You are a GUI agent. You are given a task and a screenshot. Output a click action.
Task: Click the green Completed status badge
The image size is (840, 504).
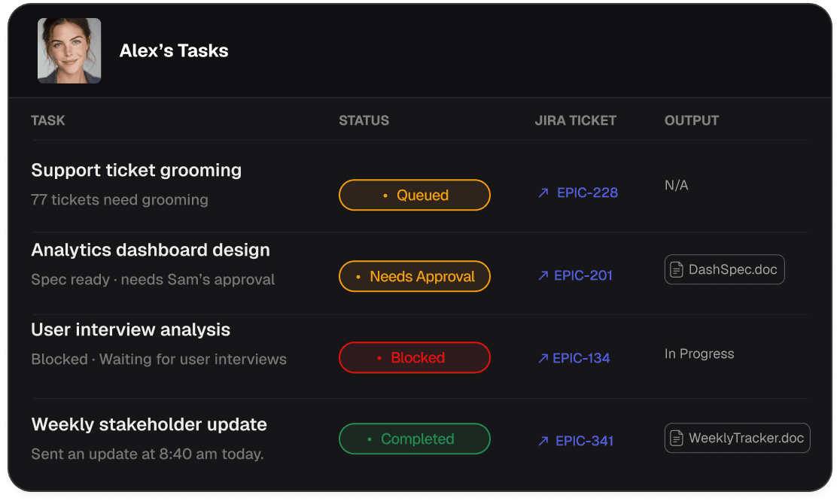pos(415,439)
